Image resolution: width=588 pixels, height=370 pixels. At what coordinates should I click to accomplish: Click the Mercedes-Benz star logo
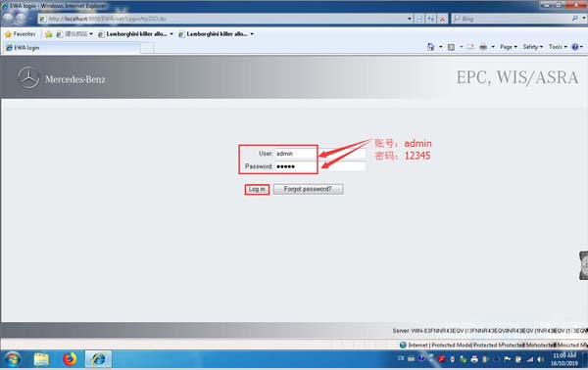click(x=28, y=77)
